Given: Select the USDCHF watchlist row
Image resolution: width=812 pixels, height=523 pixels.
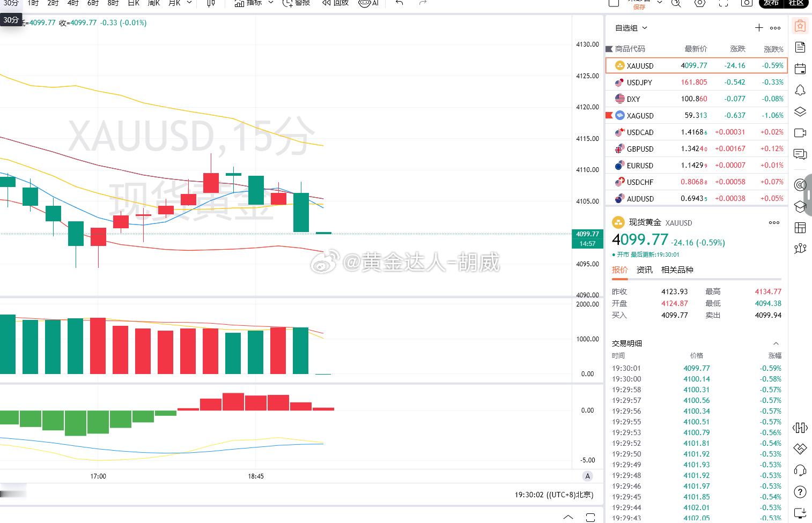Looking at the screenshot, I should click(696, 182).
